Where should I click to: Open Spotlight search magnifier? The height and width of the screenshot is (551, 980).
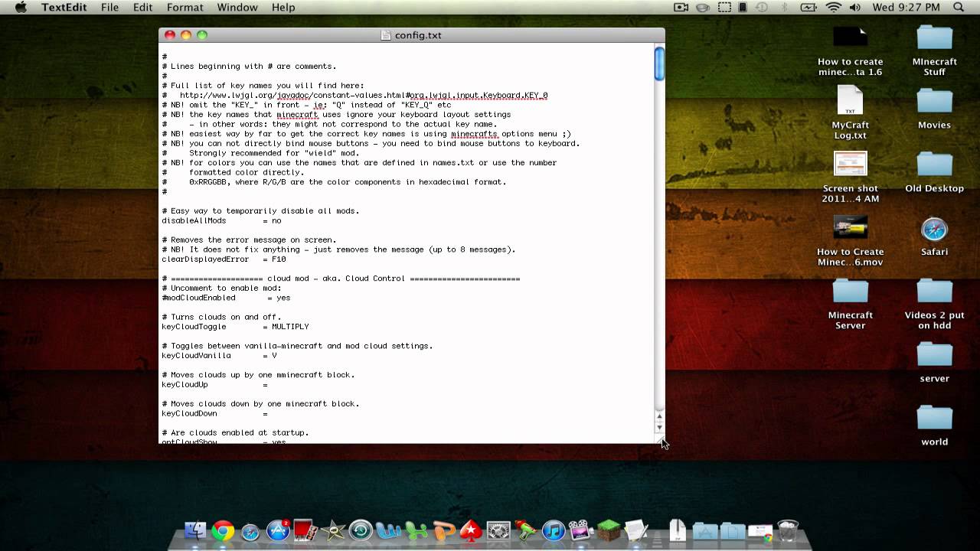click(959, 7)
